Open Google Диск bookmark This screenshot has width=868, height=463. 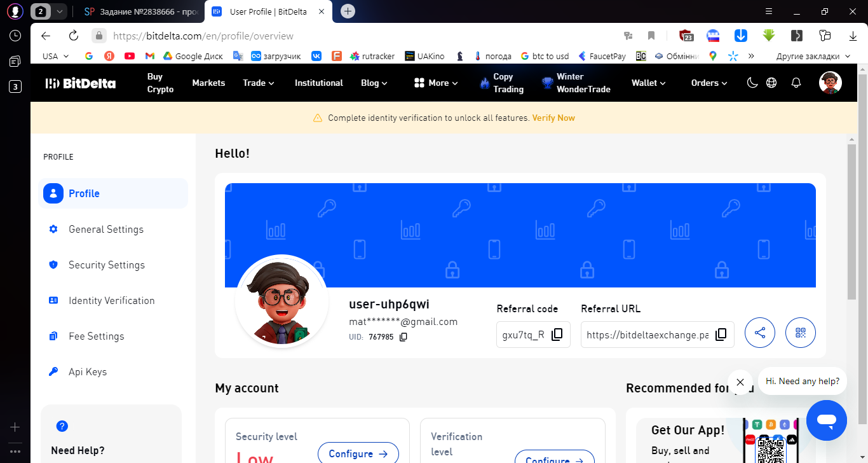(193, 56)
